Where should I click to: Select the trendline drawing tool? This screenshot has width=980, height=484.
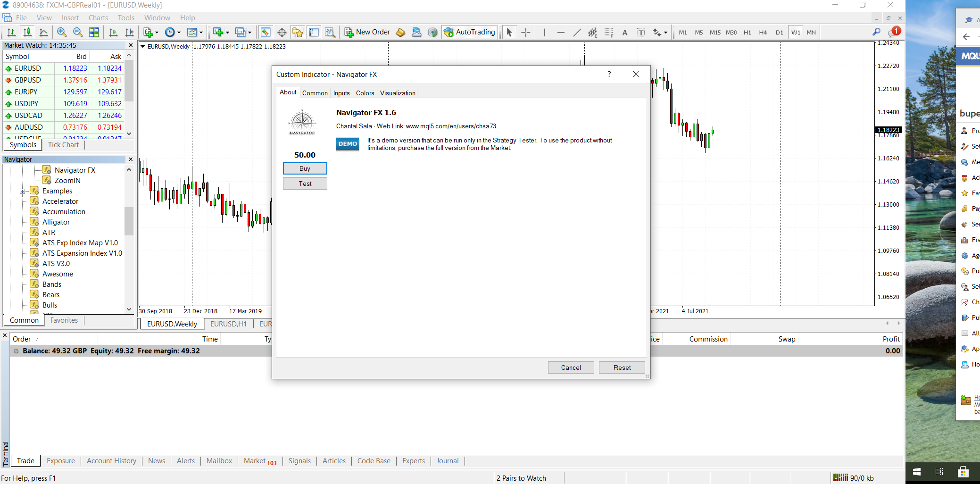(x=577, y=32)
